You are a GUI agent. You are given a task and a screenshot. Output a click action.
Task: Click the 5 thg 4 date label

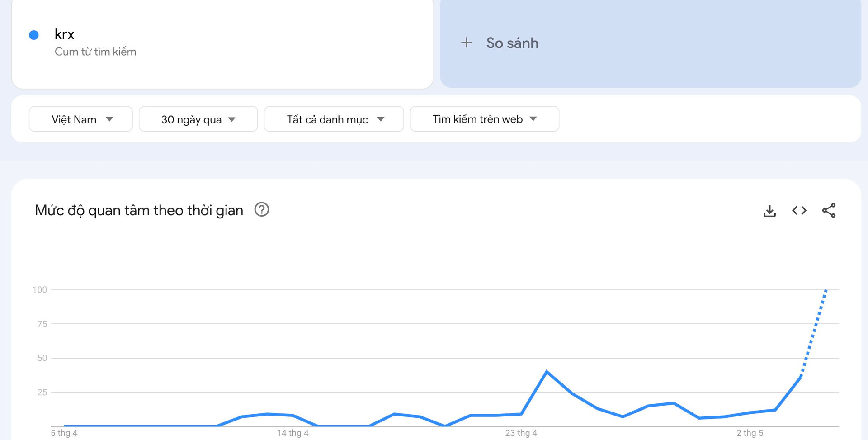[x=64, y=433]
